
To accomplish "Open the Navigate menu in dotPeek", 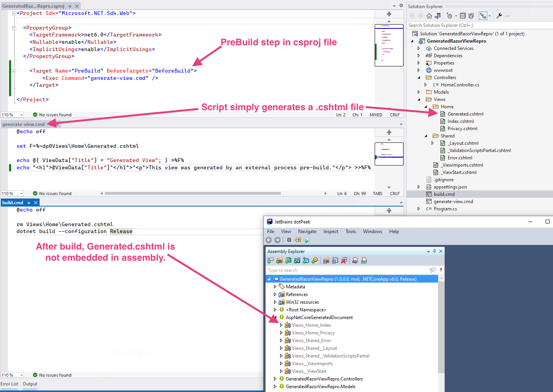I will 307,231.
